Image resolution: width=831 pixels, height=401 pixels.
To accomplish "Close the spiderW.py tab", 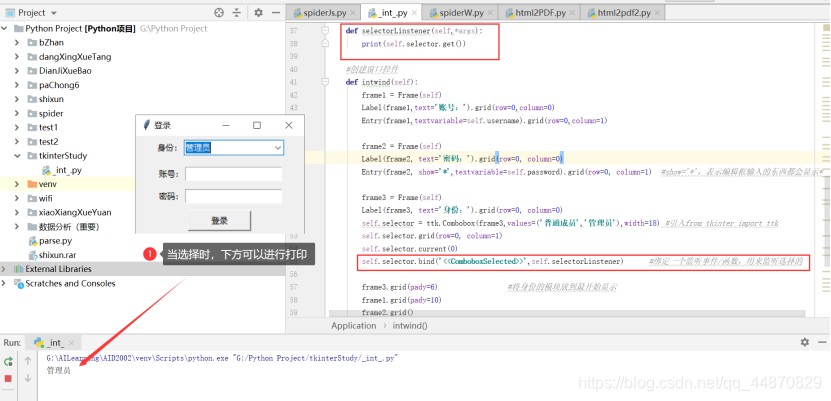I will [x=490, y=13].
